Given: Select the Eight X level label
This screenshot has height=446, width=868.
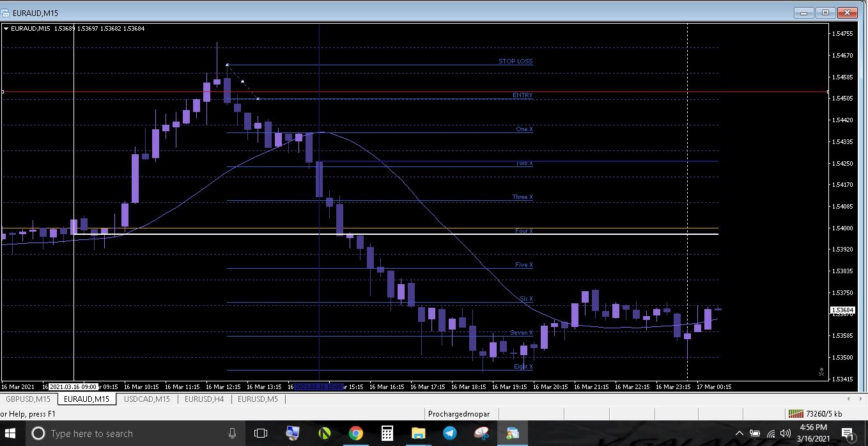Looking at the screenshot, I should [x=523, y=367].
